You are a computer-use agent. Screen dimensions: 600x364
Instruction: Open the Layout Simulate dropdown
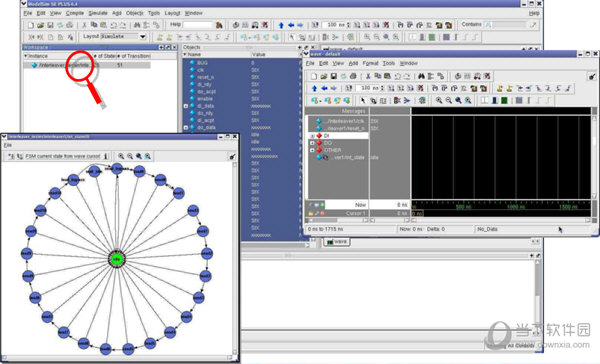coord(142,37)
